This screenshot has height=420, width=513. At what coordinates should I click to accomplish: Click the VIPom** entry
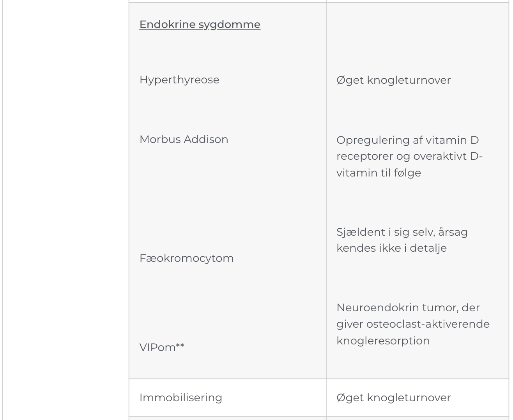coord(162,347)
